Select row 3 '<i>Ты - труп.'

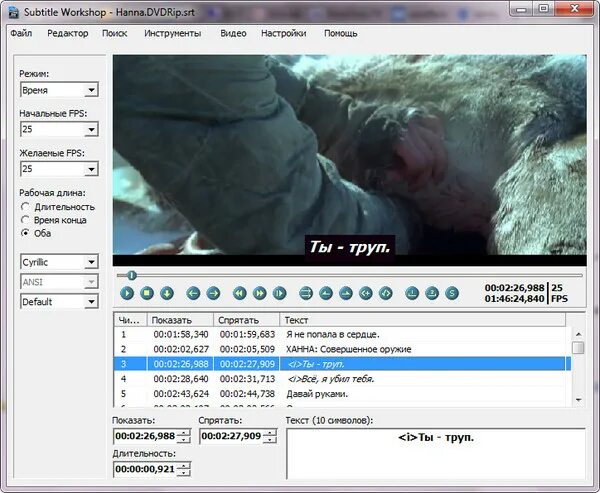(342, 364)
